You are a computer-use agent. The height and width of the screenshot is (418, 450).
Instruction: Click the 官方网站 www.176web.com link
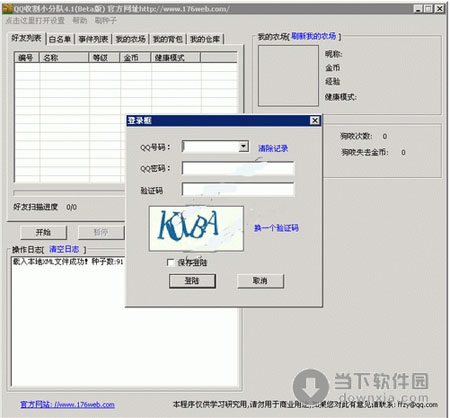coord(68,405)
